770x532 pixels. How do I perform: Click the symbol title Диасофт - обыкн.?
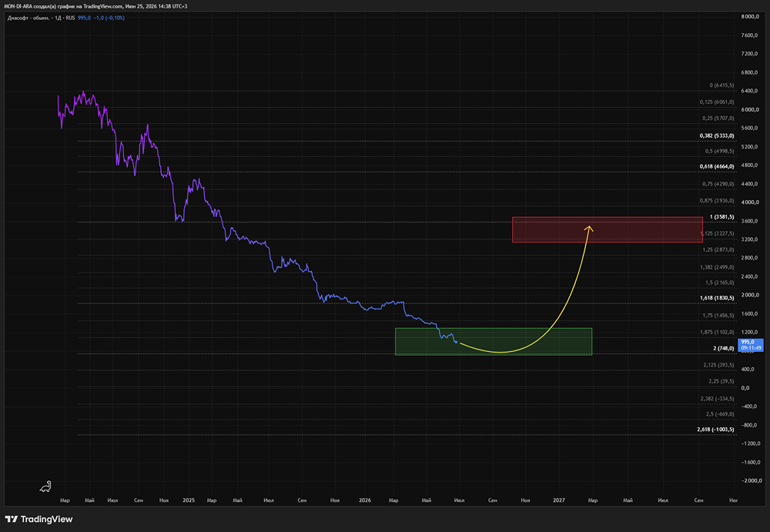(x=28, y=18)
